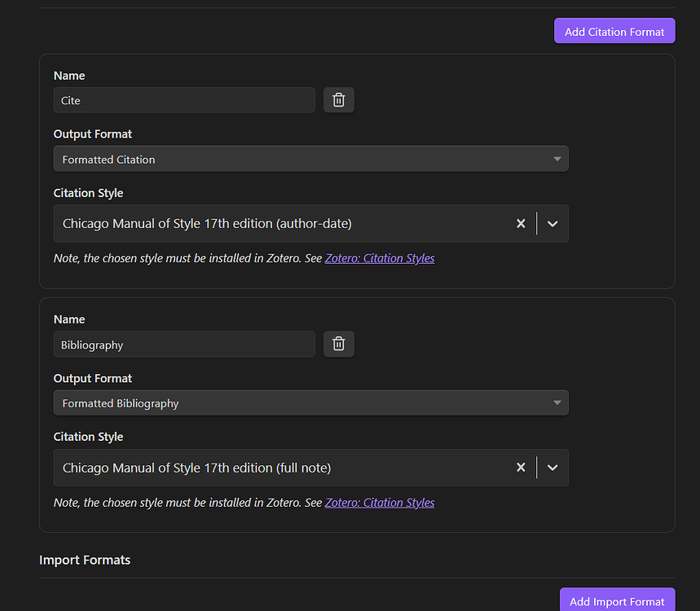Click the arrow on Formatted Bibliography select
Image resolution: width=700 pixels, height=611 pixels.
coord(557,403)
